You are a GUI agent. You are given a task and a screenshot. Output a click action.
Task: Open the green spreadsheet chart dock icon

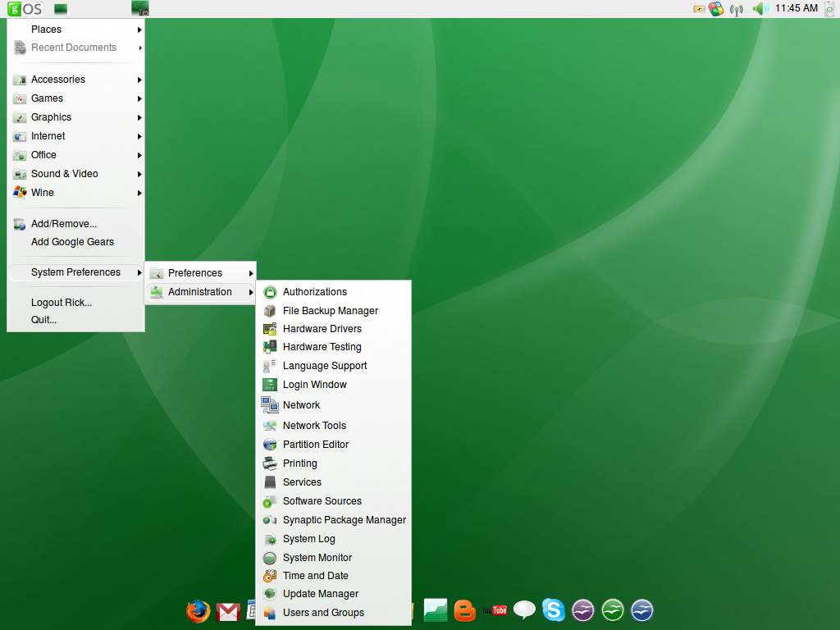click(435, 610)
